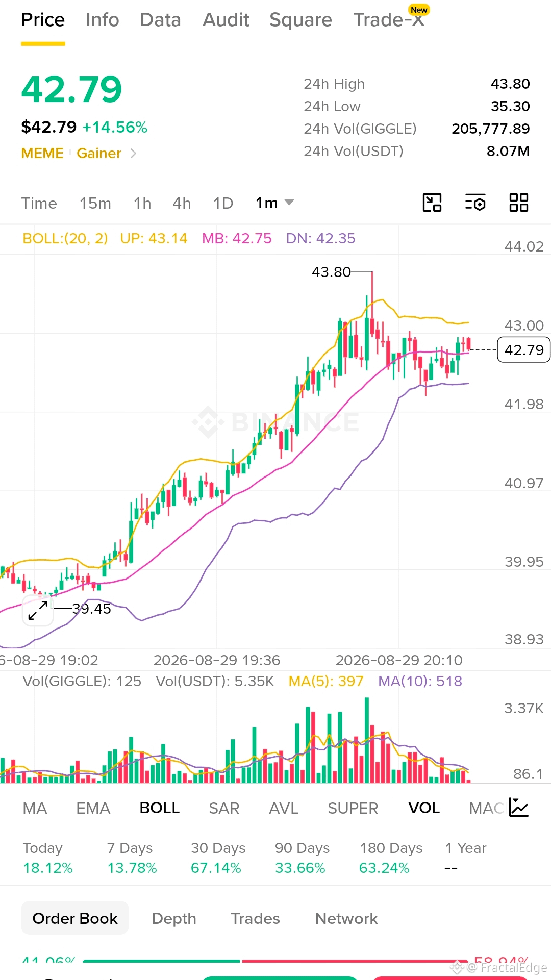Tap the Gainer tag link

tap(99, 153)
